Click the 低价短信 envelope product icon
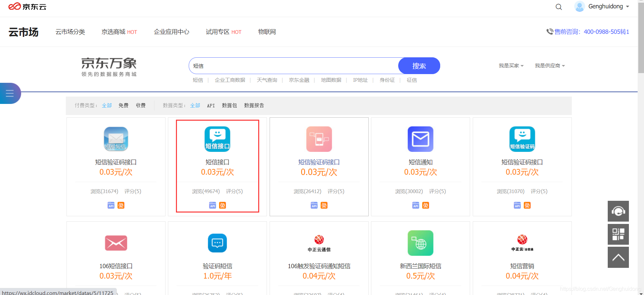The image size is (644, 295). (116, 139)
